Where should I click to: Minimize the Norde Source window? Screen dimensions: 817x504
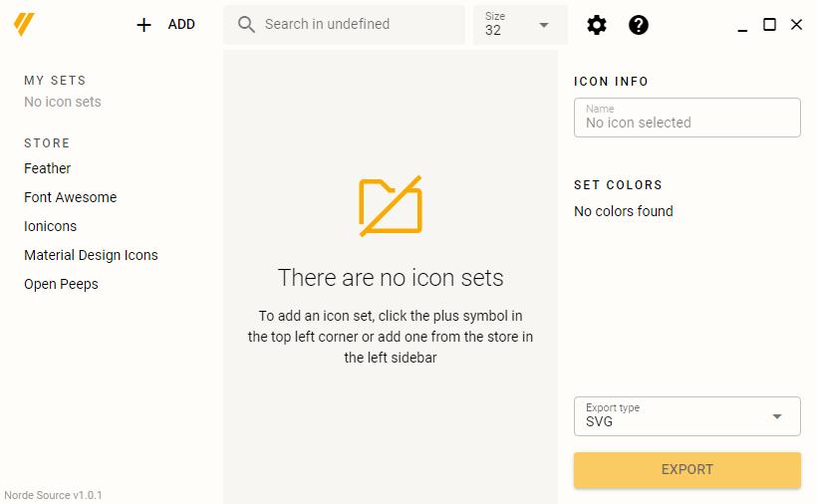pos(743,25)
